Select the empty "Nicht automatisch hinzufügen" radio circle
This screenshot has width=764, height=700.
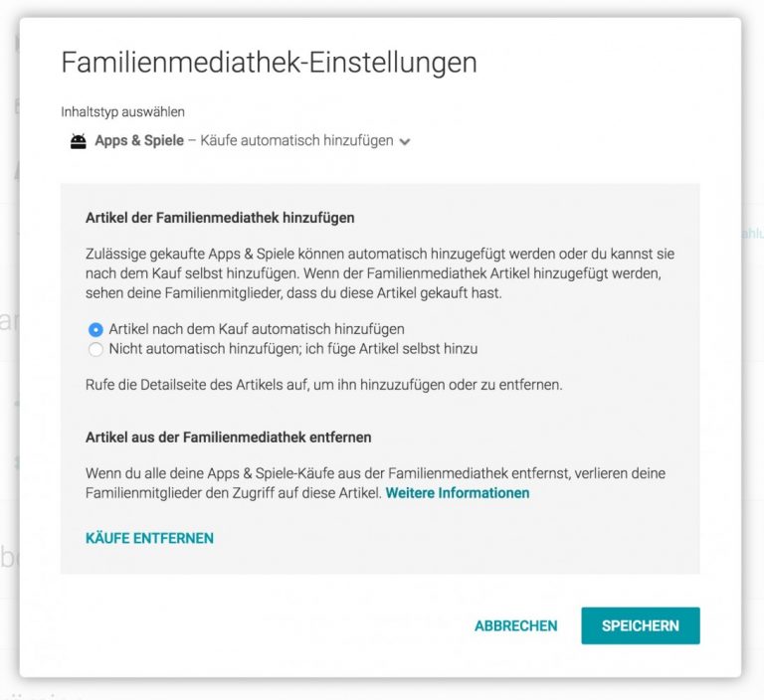[95, 349]
